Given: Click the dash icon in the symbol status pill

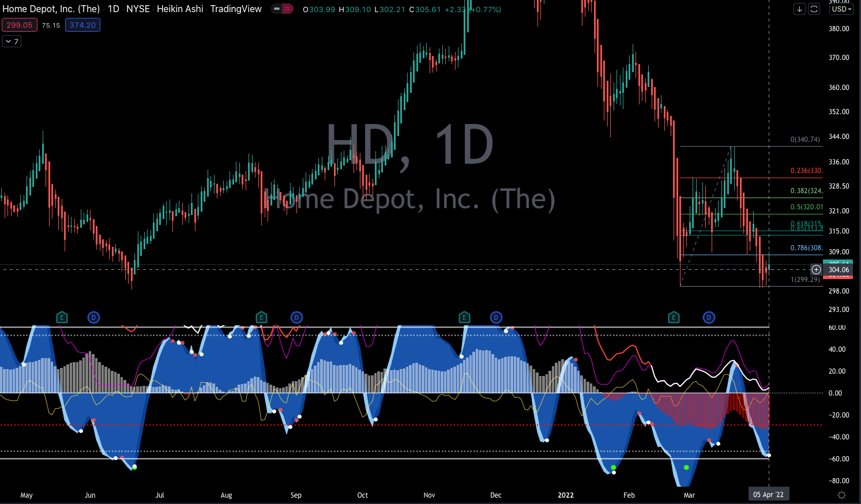Looking at the screenshot, I should [x=277, y=9].
